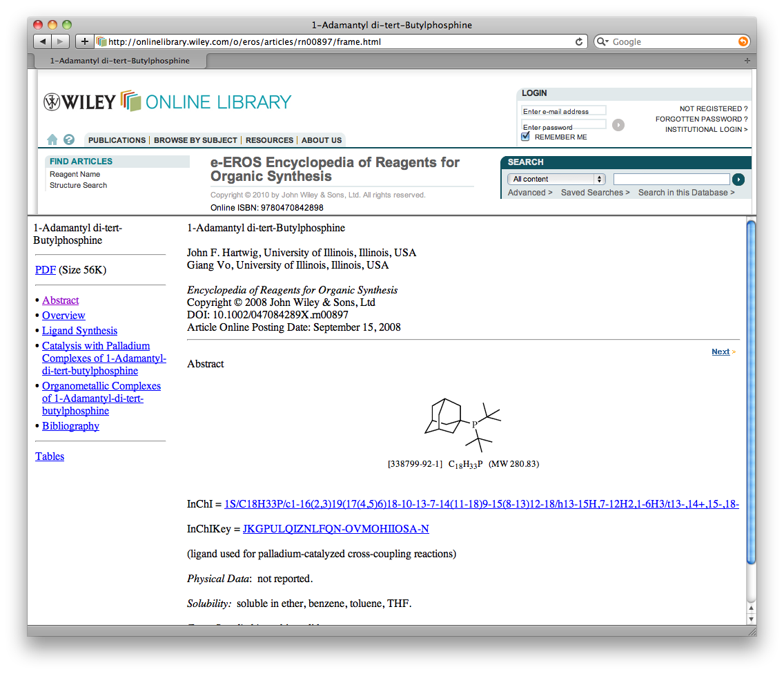784x674 pixels.
Task: Click Reagent Name under Find Articles
Action: 75,174
